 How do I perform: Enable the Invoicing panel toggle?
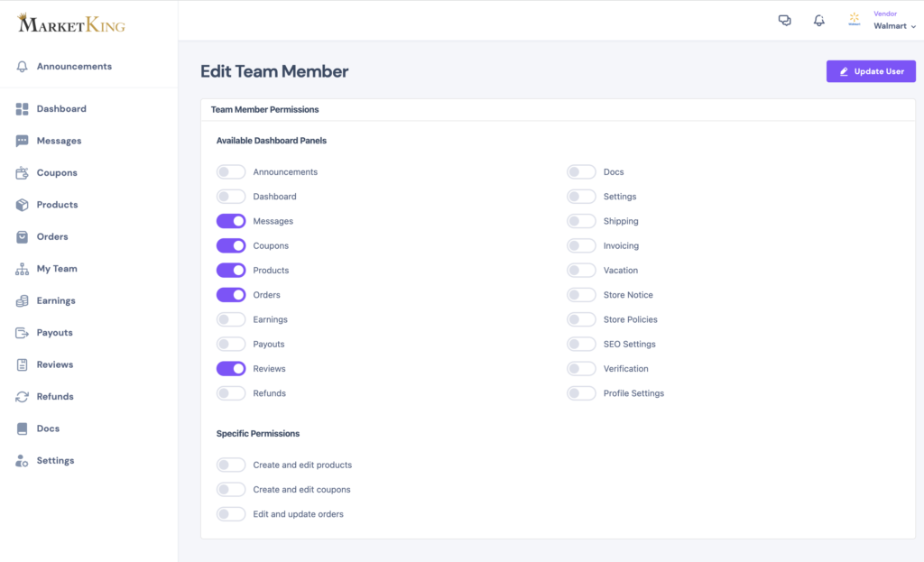pyautogui.click(x=582, y=245)
